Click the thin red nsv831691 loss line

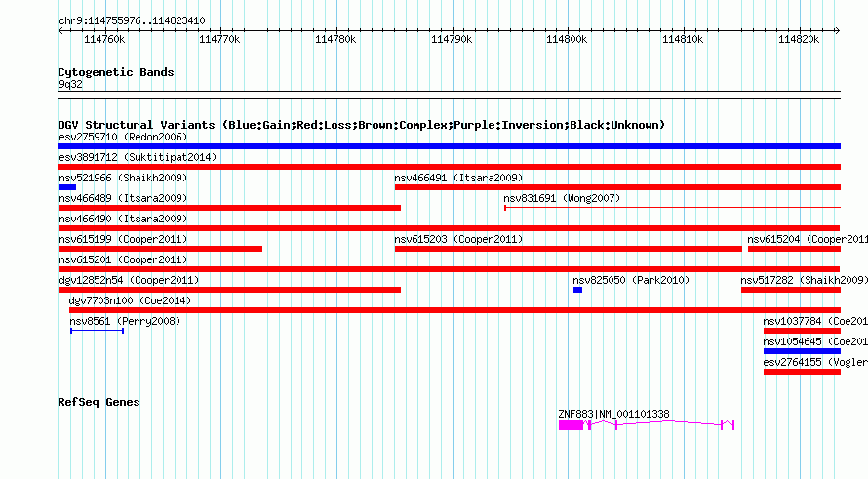click(x=672, y=208)
